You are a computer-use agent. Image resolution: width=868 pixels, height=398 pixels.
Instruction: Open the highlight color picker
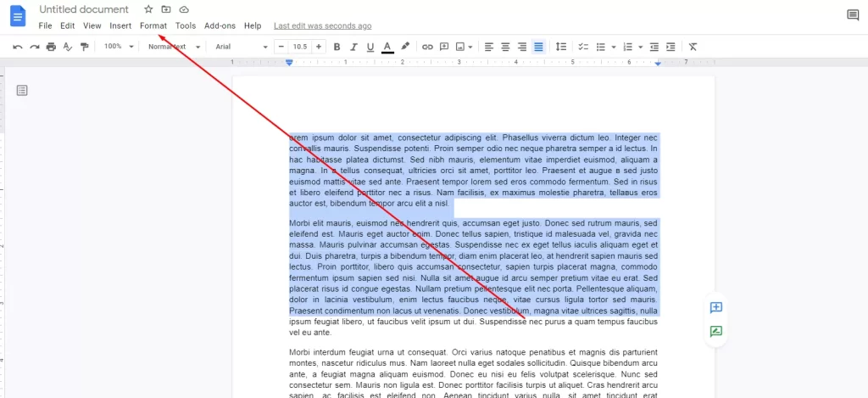(405, 48)
